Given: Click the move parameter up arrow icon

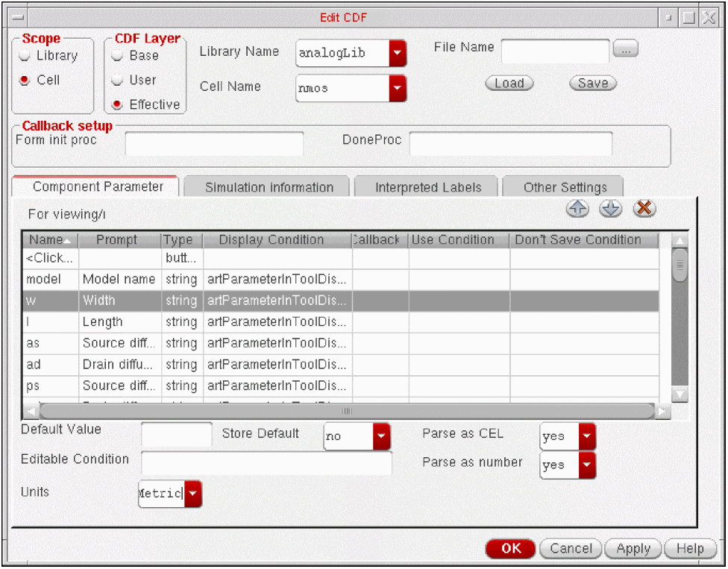Looking at the screenshot, I should coord(577,210).
